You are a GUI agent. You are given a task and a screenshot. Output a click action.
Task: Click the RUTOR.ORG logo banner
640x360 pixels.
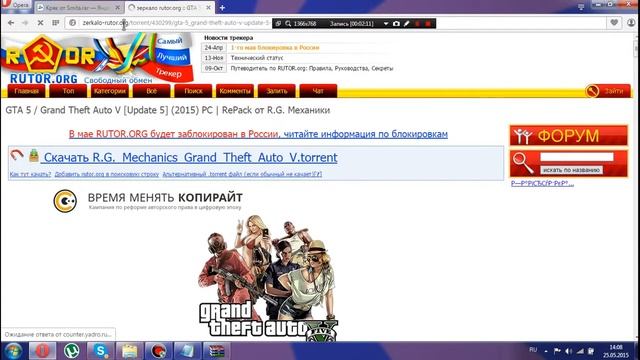97,58
